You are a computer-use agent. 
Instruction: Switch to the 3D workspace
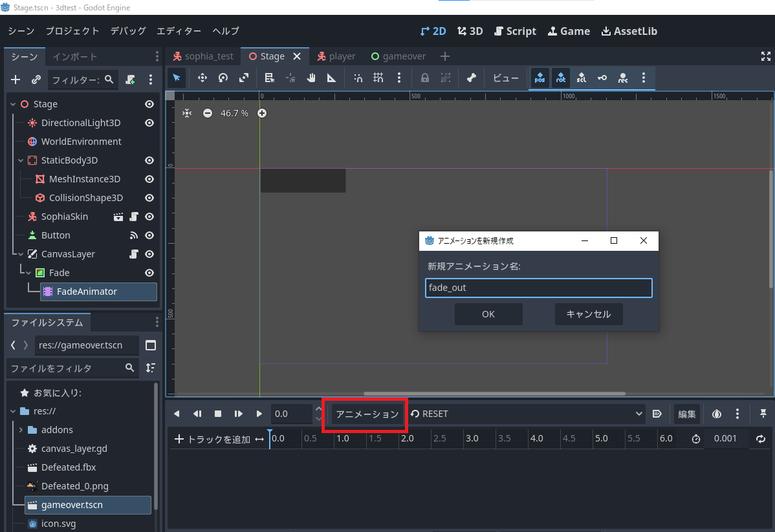coord(470,31)
